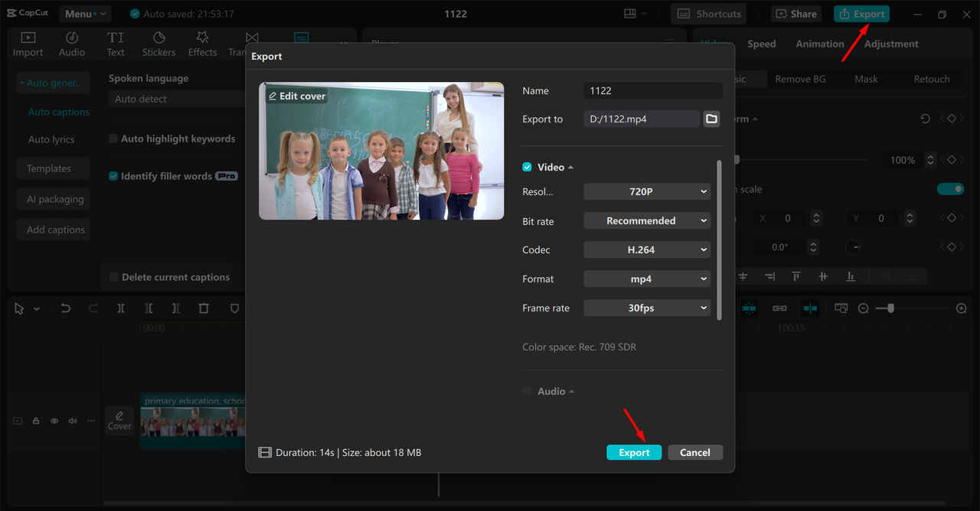Open the track's three-dot more menu
The height and width of the screenshot is (511, 980).
pos(91,421)
